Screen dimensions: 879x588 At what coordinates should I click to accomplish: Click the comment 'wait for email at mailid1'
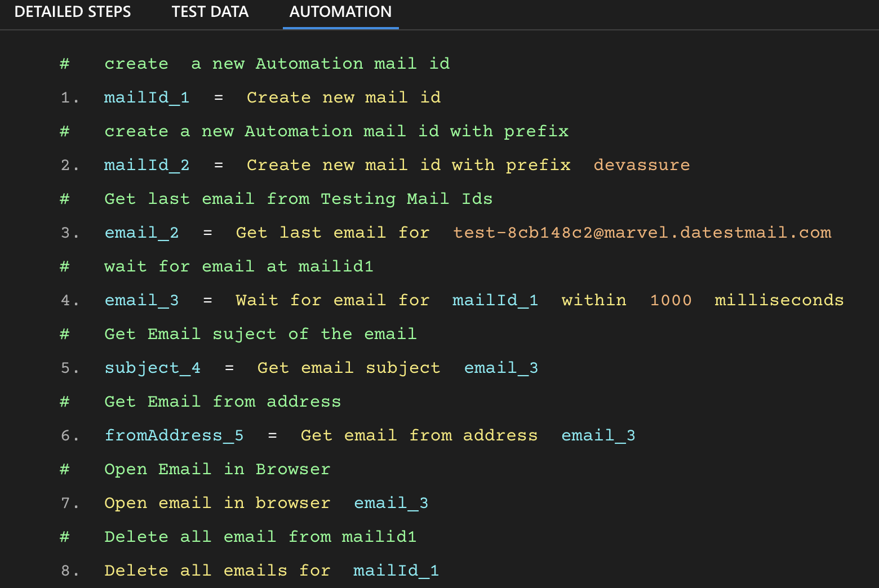238,266
